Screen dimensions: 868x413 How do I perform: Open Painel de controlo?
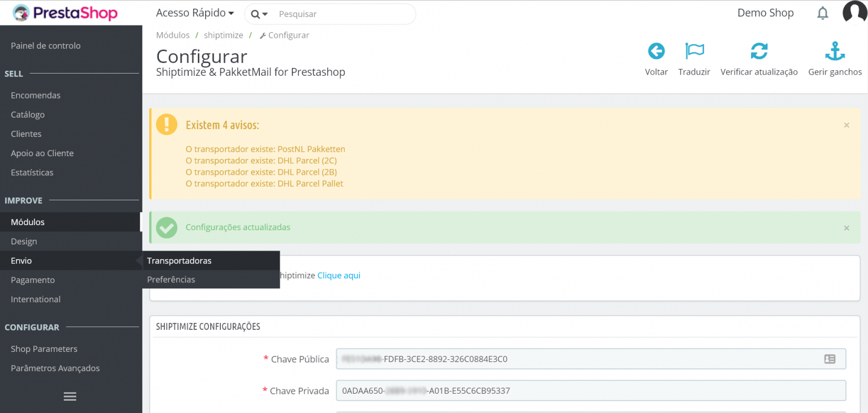point(46,46)
